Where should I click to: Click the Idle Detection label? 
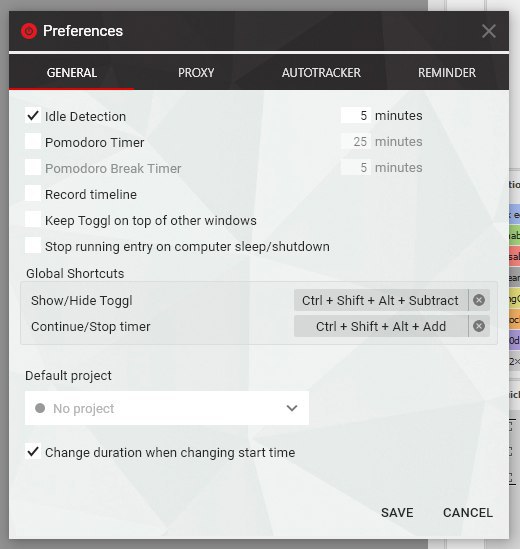[85, 117]
